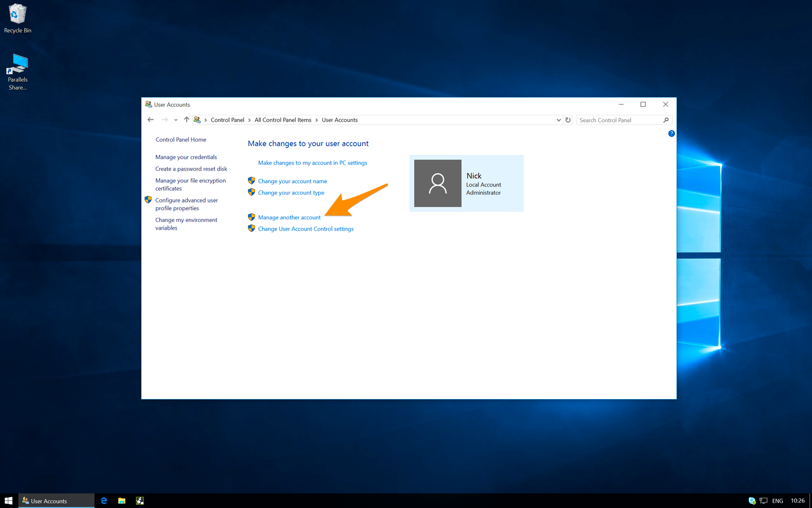Viewport: 812px width, 508px height.
Task: Open File Explorer from taskbar
Action: point(122,501)
